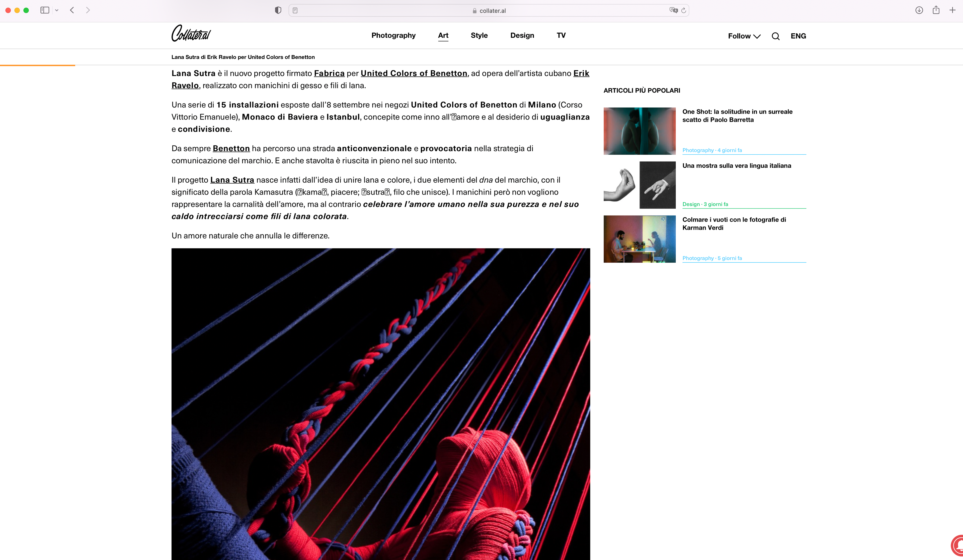Click the Design 3 giorni fa tag
Image resolution: width=963 pixels, height=560 pixels.
(x=705, y=204)
